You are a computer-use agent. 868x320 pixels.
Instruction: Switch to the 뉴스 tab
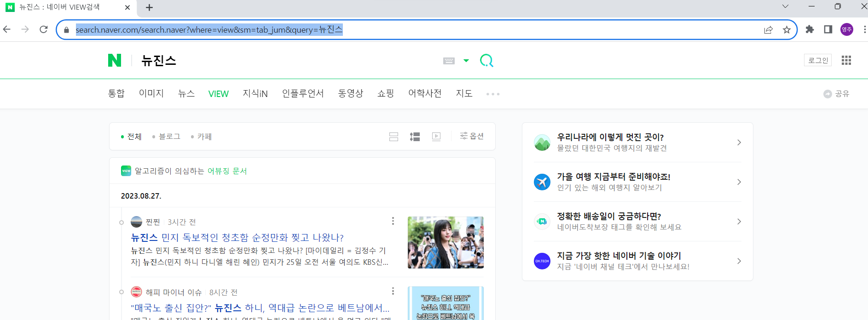click(186, 93)
